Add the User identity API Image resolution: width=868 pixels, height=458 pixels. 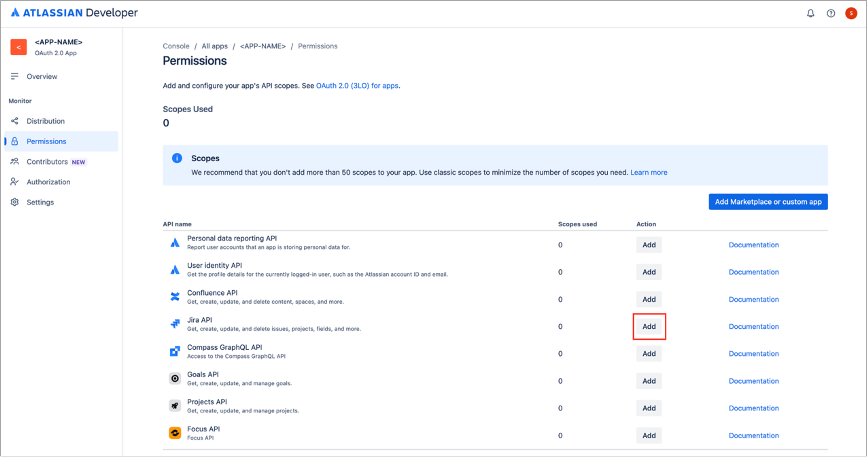click(649, 272)
